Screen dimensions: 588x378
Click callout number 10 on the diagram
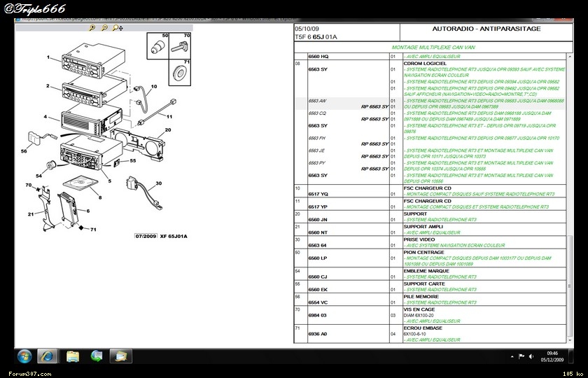click(154, 86)
